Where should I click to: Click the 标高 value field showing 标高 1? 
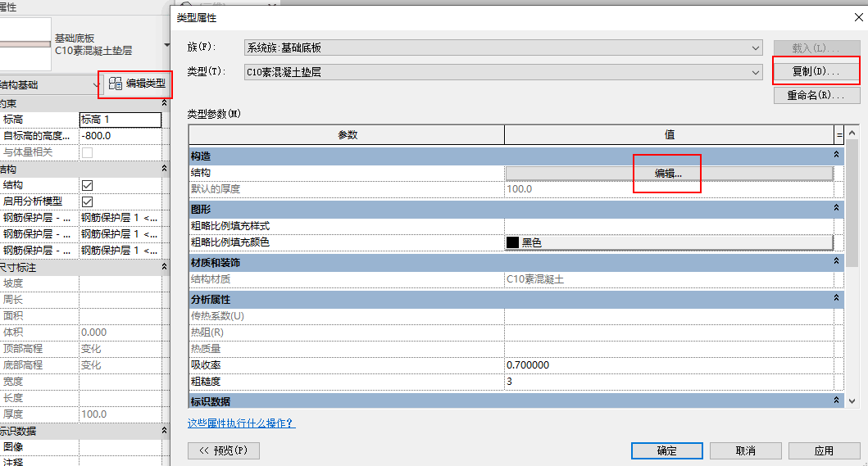point(120,120)
